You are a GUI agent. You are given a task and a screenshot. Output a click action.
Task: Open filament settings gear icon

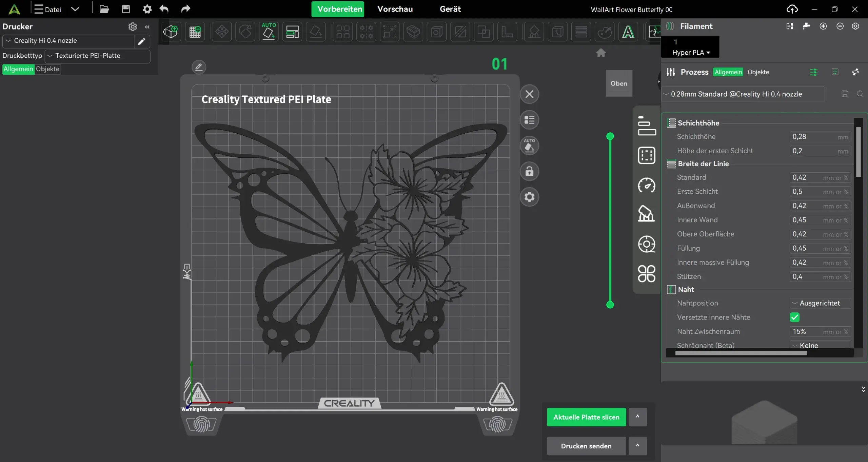[855, 26]
